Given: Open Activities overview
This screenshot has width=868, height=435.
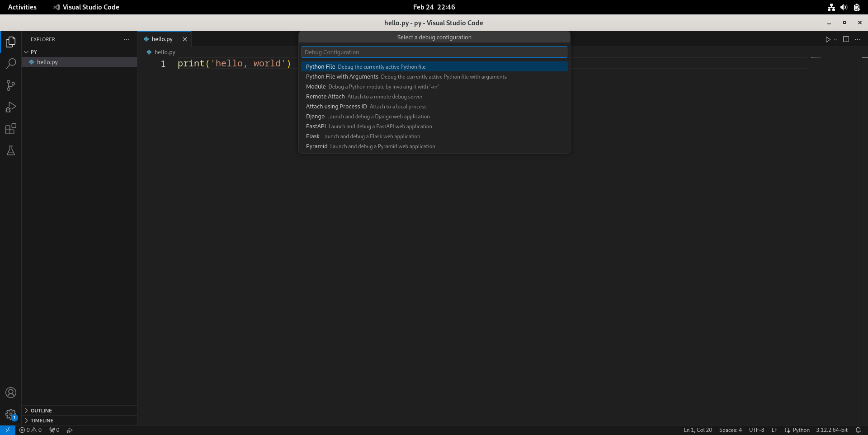Looking at the screenshot, I should (x=22, y=7).
